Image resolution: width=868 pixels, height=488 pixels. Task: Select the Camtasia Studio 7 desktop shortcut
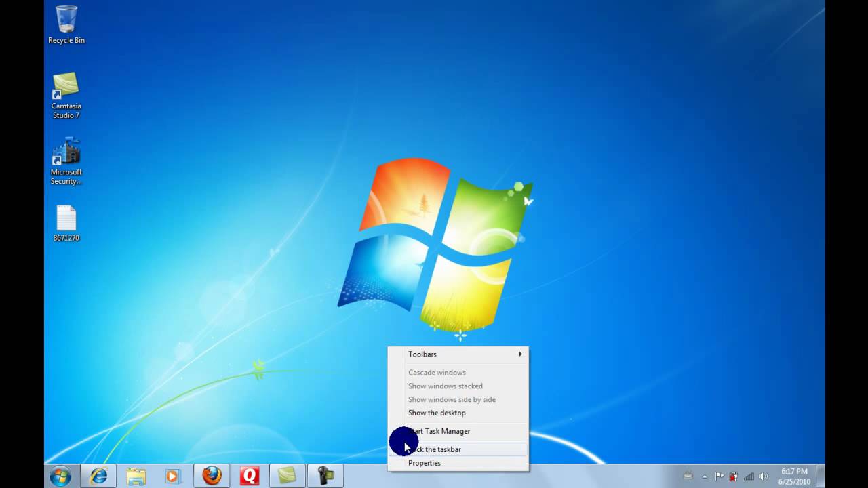(x=66, y=96)
